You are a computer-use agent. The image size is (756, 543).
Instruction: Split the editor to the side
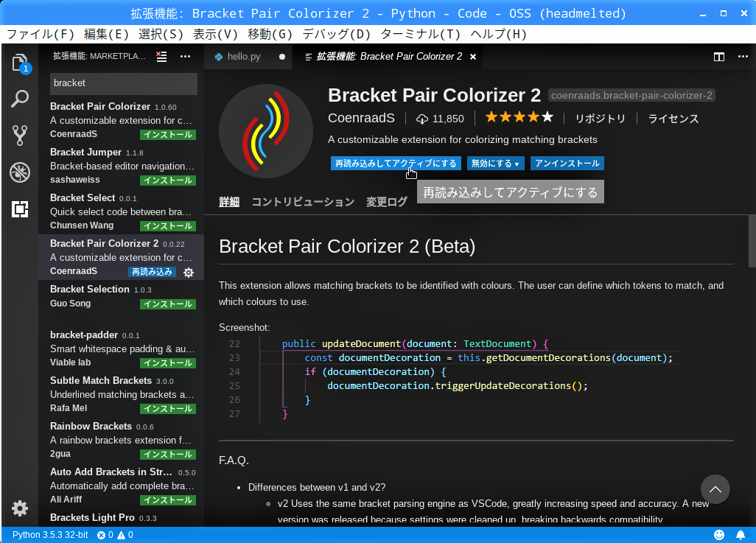(719, 57)
